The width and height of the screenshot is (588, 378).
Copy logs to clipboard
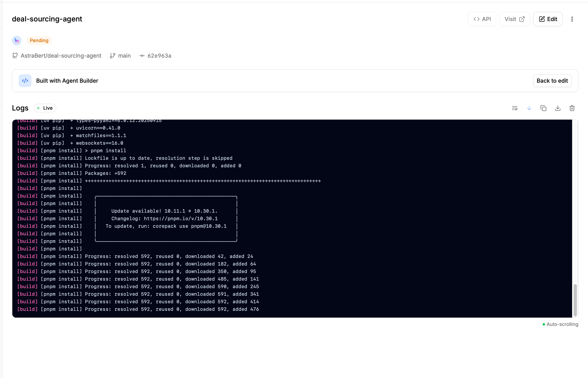pos(543,108)
